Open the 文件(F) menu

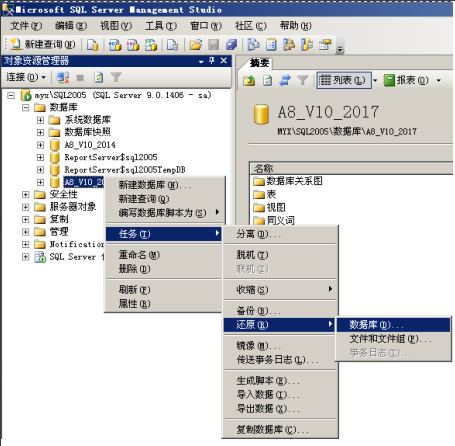(x=26, y=26)
